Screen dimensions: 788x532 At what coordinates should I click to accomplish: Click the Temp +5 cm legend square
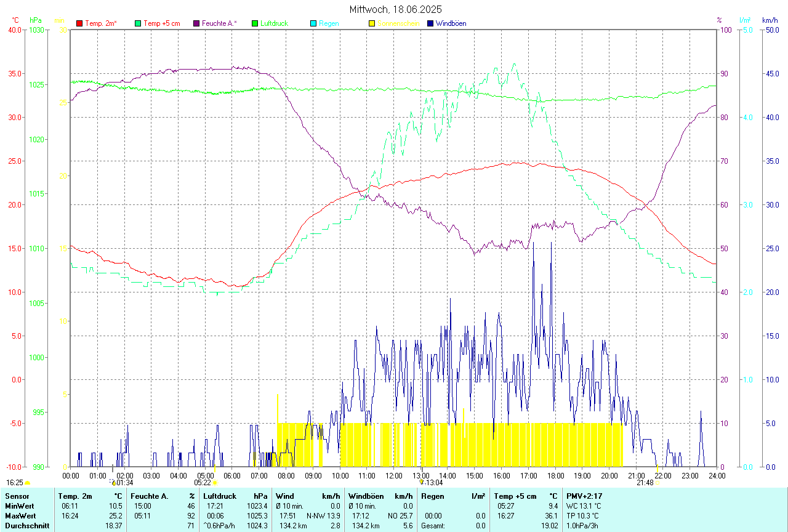138,23
